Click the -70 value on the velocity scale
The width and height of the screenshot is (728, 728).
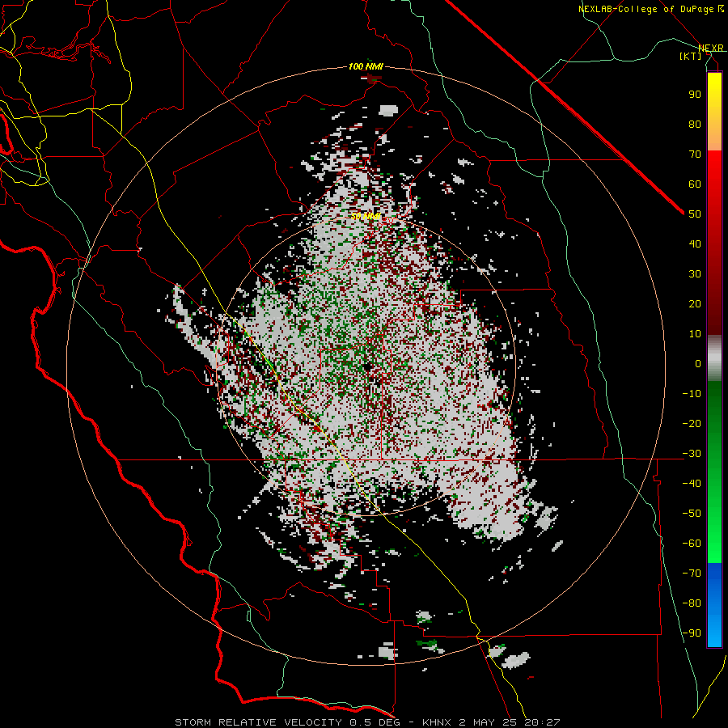(x=692, y=574)
